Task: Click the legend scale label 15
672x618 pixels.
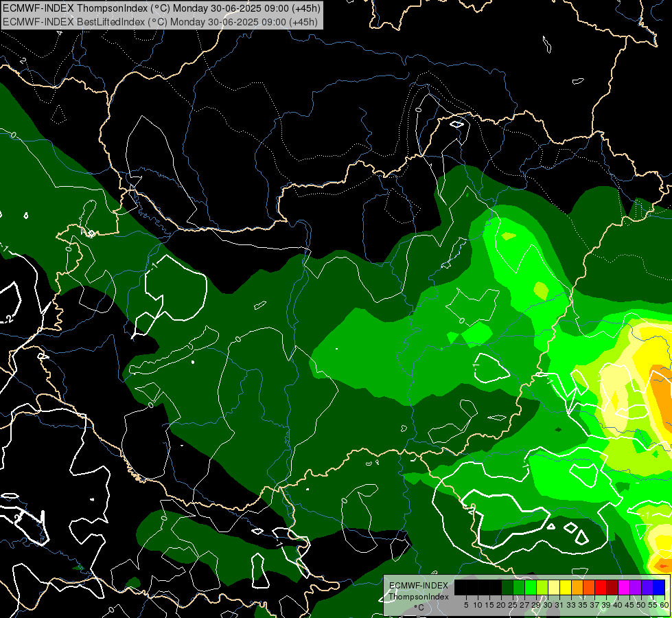Action: pyautogui.click(x=489, y=605)
